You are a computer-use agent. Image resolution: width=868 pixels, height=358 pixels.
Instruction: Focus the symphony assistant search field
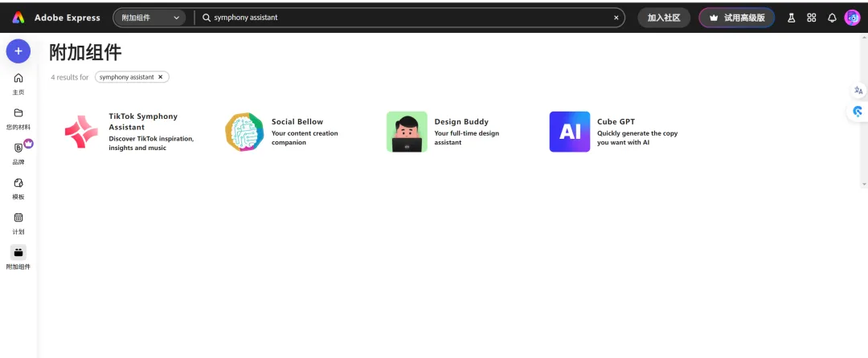pyautogui.click(x=411, y=18)
